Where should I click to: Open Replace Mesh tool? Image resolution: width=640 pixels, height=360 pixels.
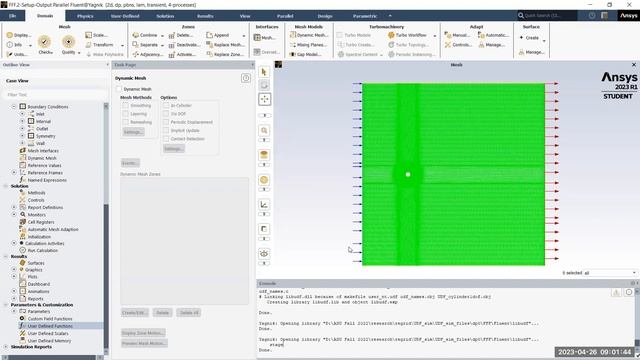225,44
